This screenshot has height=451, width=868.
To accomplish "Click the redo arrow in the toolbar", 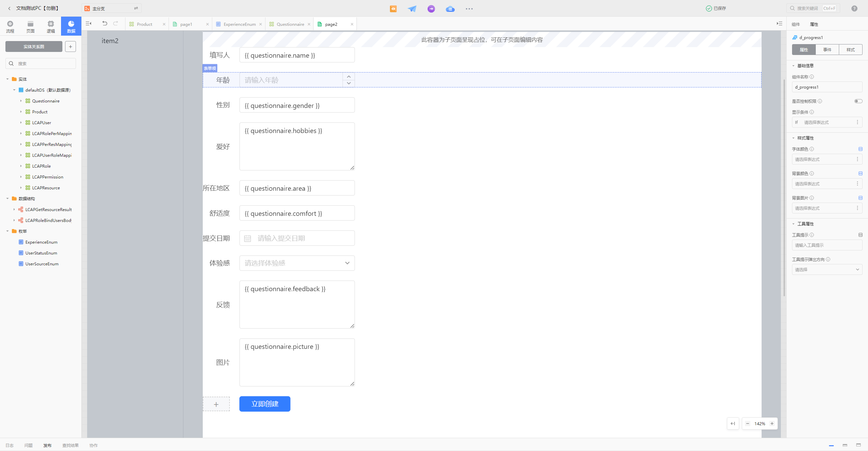I will point(116,23).
